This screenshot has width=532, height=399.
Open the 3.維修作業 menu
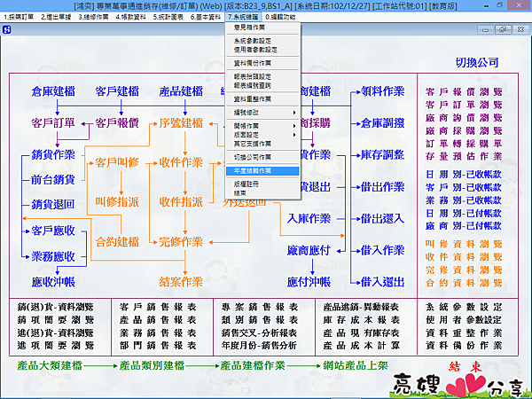pyautogui.click(x=93, y=17)
